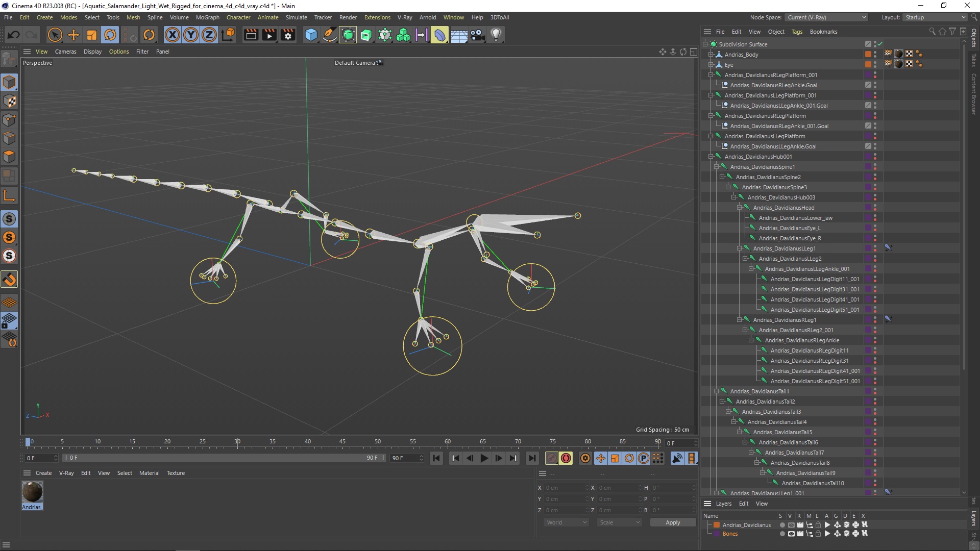Go to start of animation
The height and width of the screenshot is (551, 980).
pyautogui.click(x=436, y=458)
